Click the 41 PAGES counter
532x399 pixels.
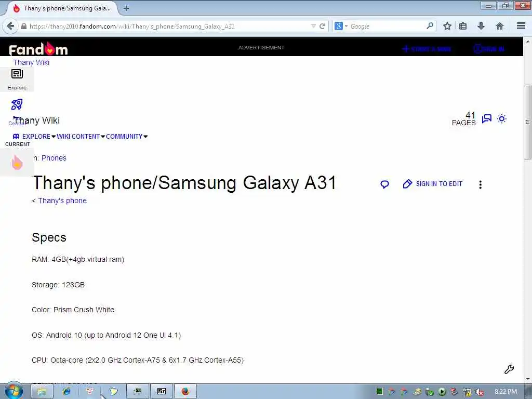tap(464, 119)
